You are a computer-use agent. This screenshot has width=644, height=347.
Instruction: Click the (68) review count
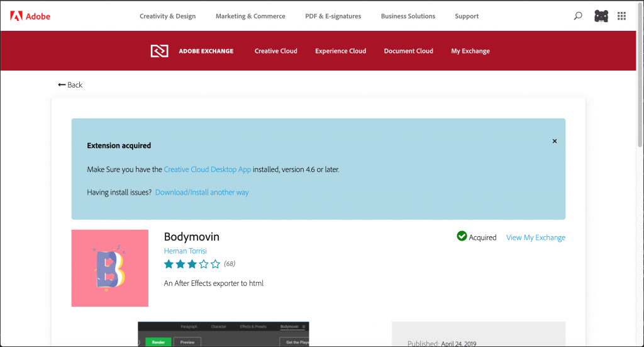(x=230, y=263)
